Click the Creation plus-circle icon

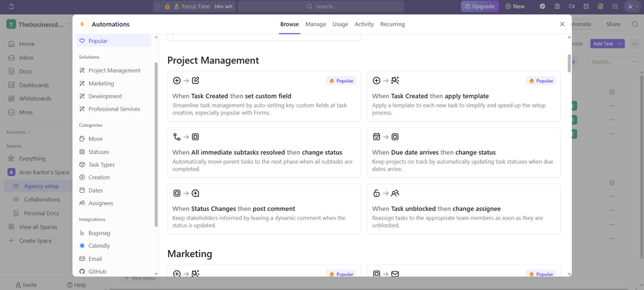pyautogui.click(x=81, y=177)
